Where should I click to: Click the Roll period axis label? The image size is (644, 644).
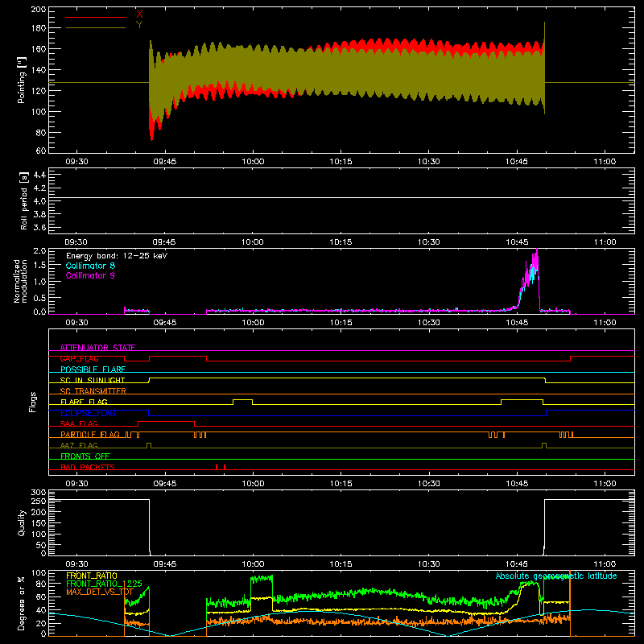pyautogui.click(x=24, y=200)
